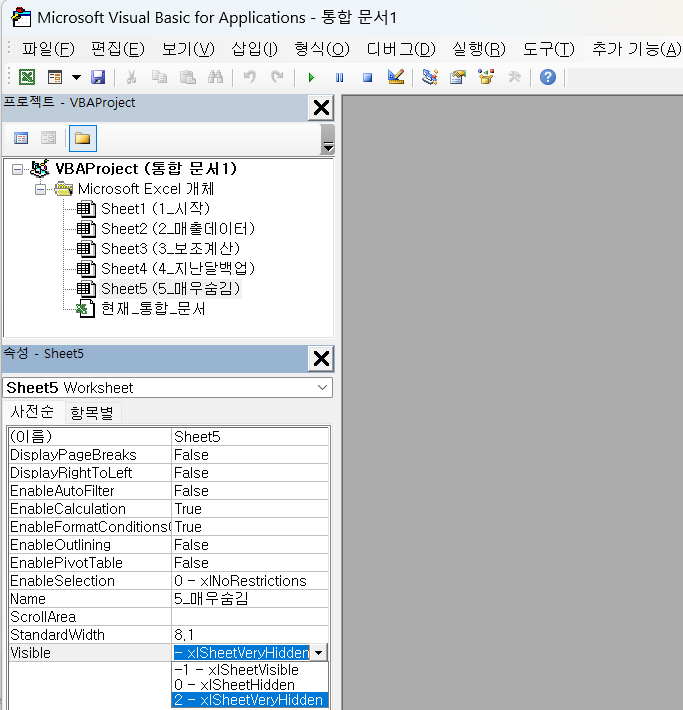Select Sheet4 (4_지난달백업) in tree

[178, 269]
